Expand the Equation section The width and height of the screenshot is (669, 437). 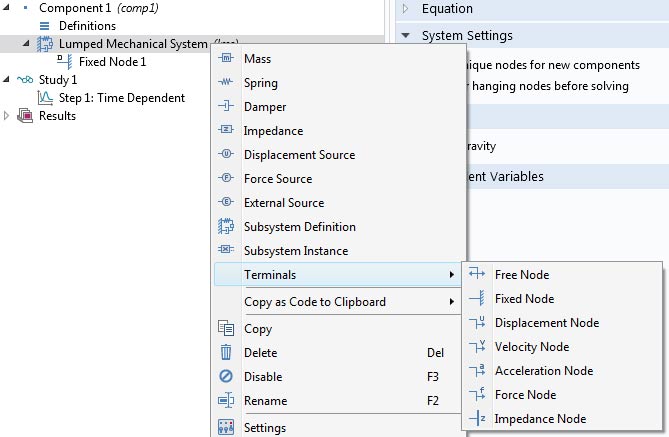point(405,9)
